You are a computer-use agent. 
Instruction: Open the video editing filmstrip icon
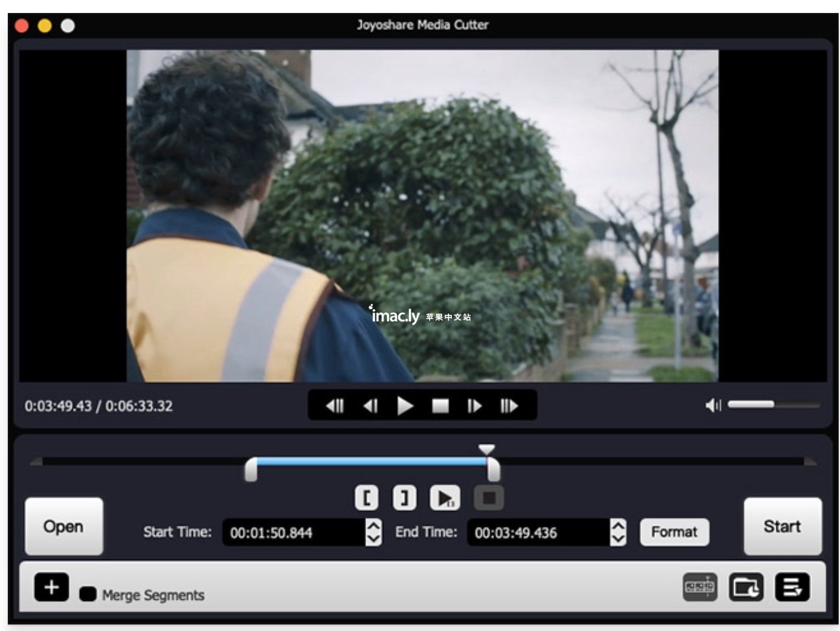pos(700,588)
